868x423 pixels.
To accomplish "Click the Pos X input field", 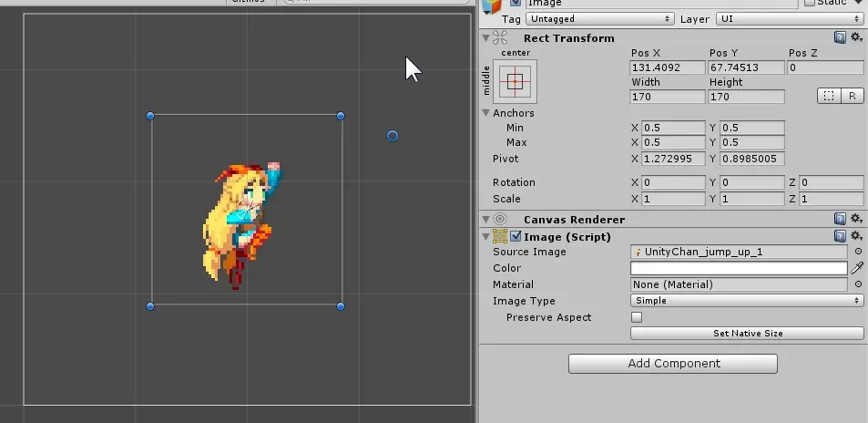I will 668,67.
